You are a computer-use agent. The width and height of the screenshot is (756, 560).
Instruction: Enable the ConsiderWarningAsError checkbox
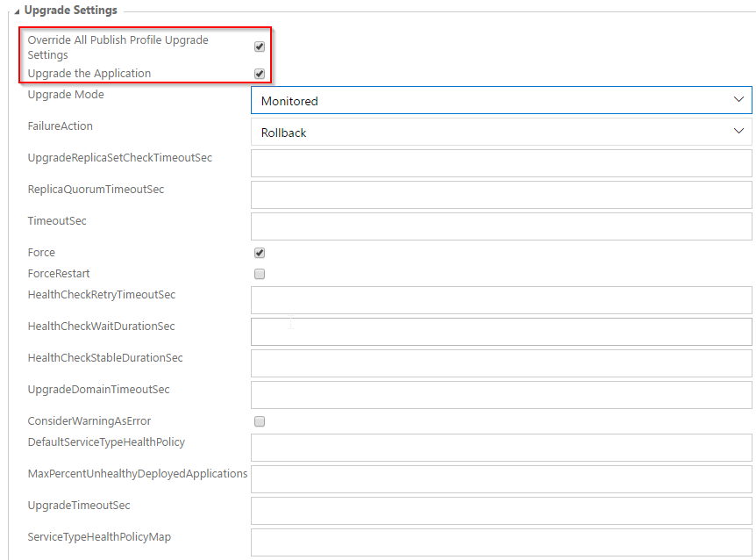pos(260,421)
